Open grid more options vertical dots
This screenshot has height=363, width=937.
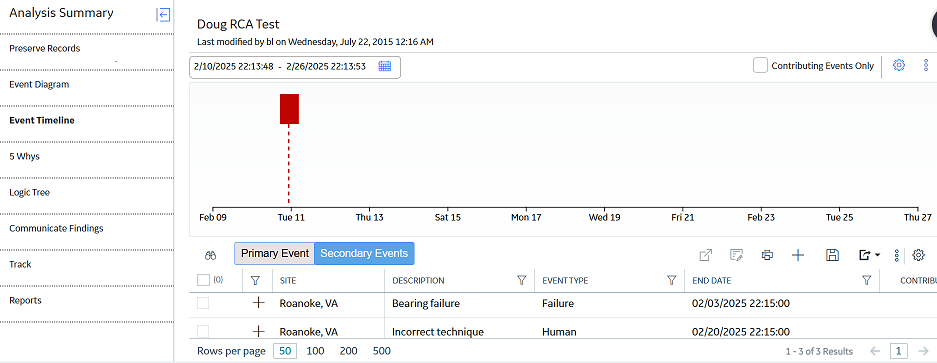click(896, 255)
